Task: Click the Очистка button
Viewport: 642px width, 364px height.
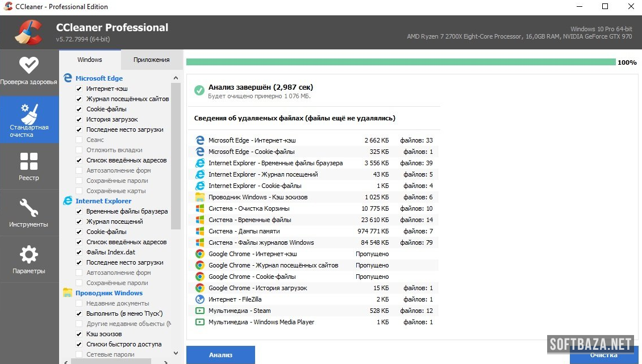Action: pyautogui.click(x=603, y=355)
